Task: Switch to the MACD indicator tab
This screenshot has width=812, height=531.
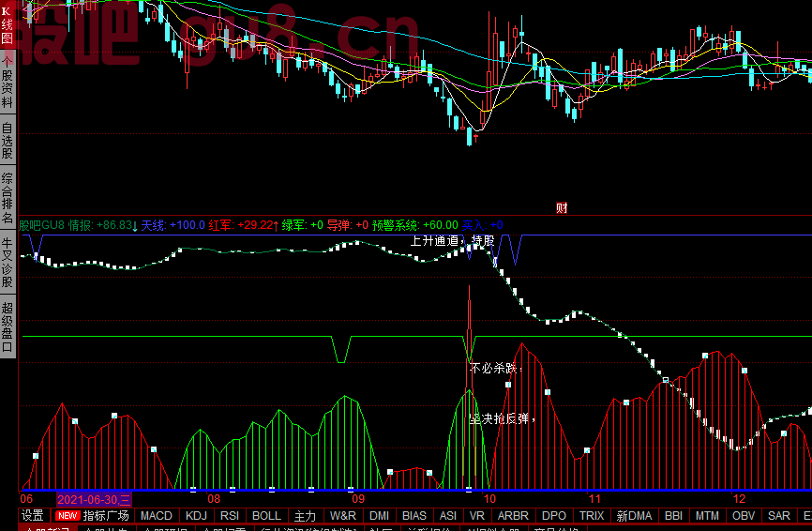Action: tap(156, 515)
